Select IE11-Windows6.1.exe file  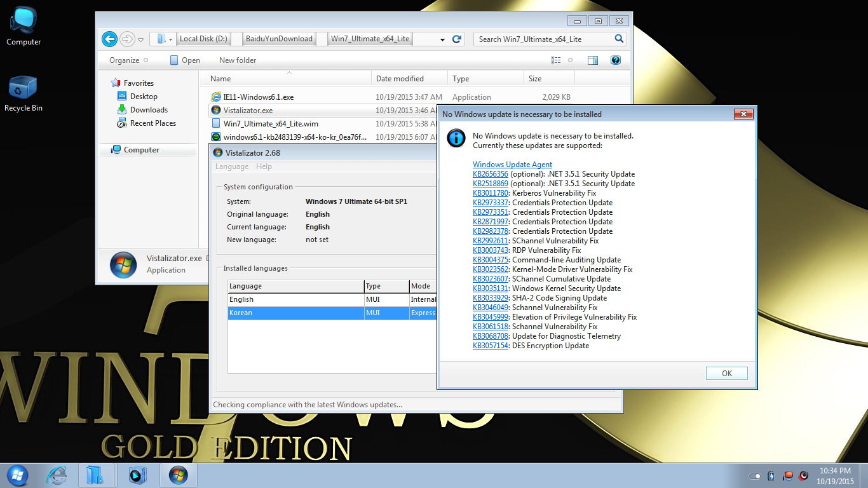click(258, 97)
